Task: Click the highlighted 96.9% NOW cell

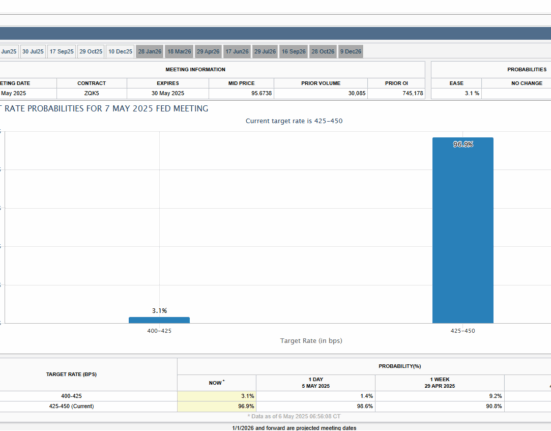Action: [217, 406]
